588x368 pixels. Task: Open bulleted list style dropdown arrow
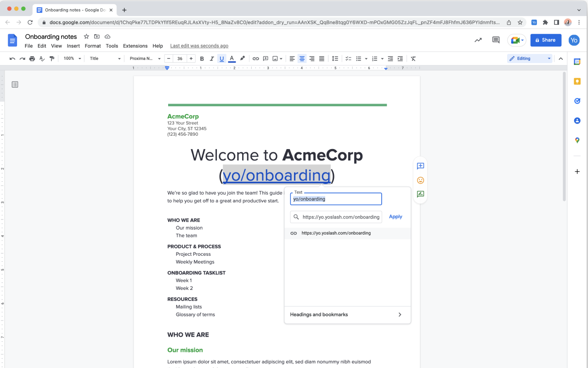coord(366,59)
